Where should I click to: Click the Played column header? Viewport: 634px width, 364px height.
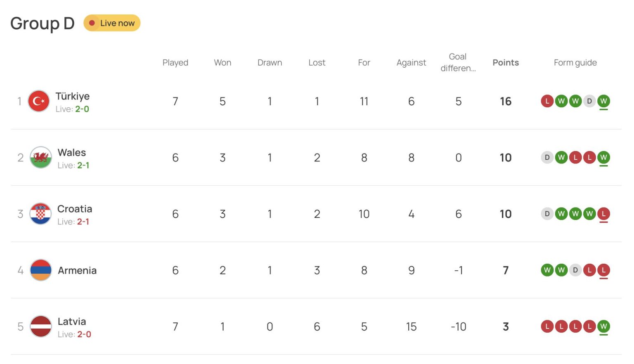[175, 63]
